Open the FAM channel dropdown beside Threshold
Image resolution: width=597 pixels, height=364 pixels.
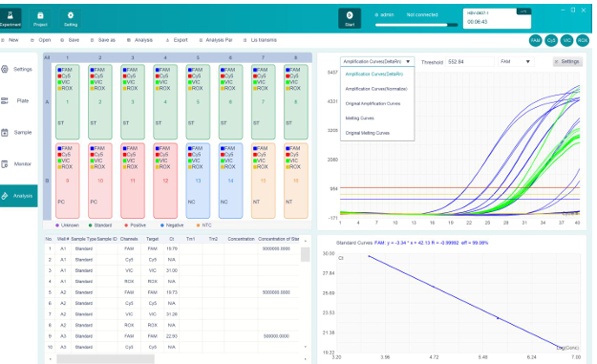516,62
